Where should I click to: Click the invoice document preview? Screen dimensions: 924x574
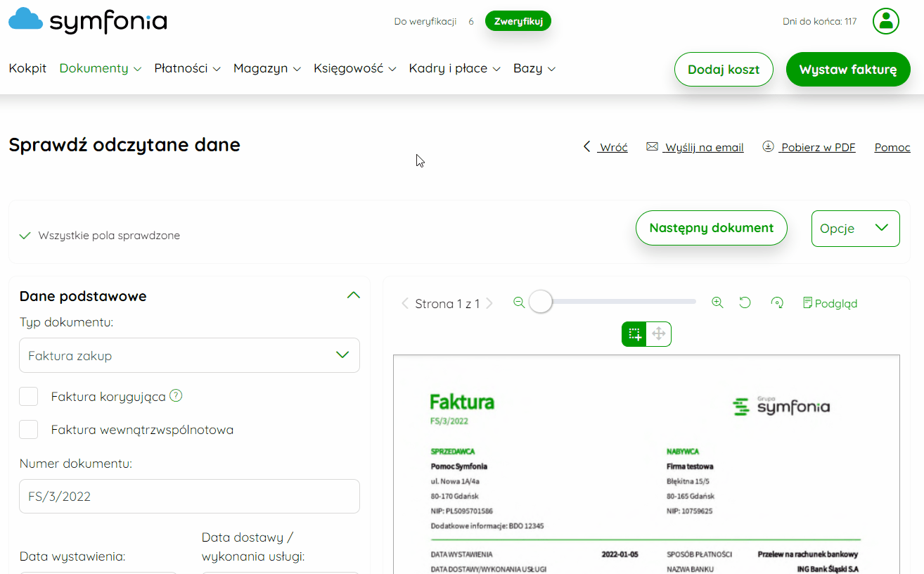pos(646,464)
